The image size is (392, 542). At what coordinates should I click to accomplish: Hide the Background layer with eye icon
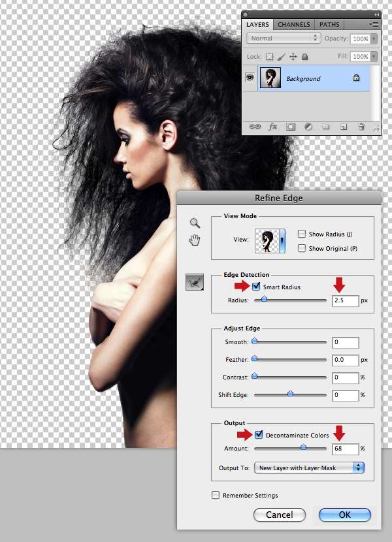click(250, 78)
